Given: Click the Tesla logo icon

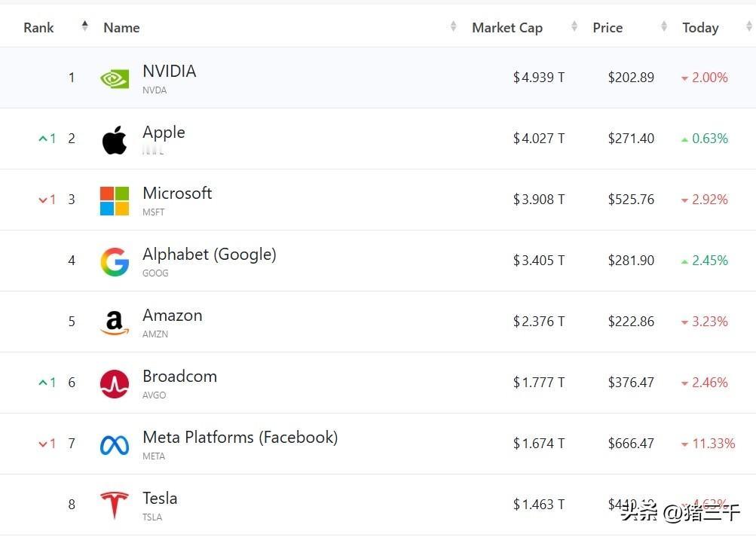Looking at the screenshot, I should [x=115, y=505].
